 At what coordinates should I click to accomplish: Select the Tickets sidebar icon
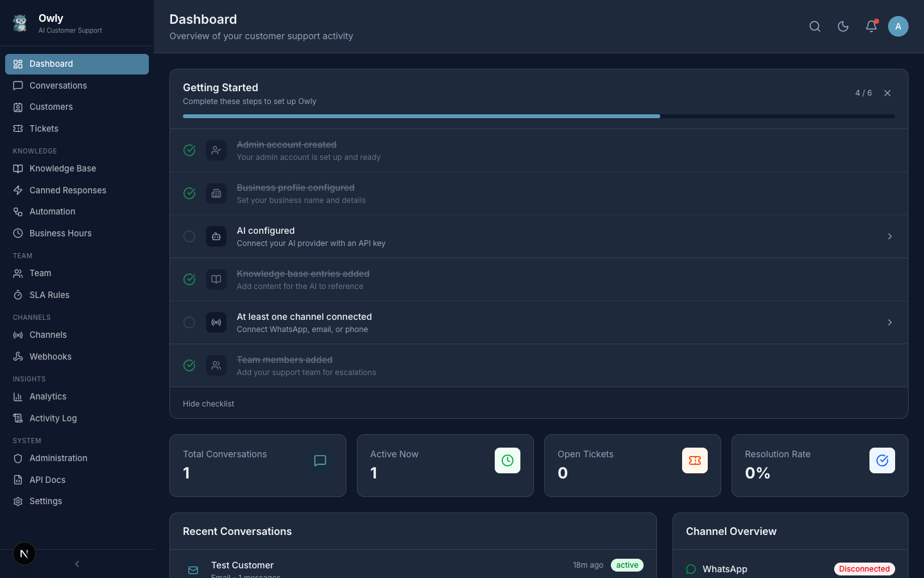[19, 128]
